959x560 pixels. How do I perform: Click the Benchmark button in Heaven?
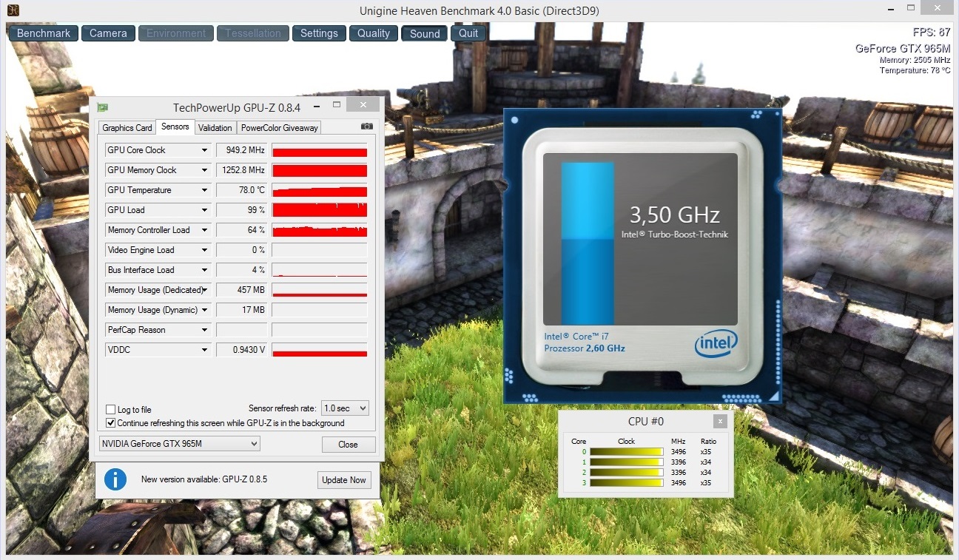(44, 33)
